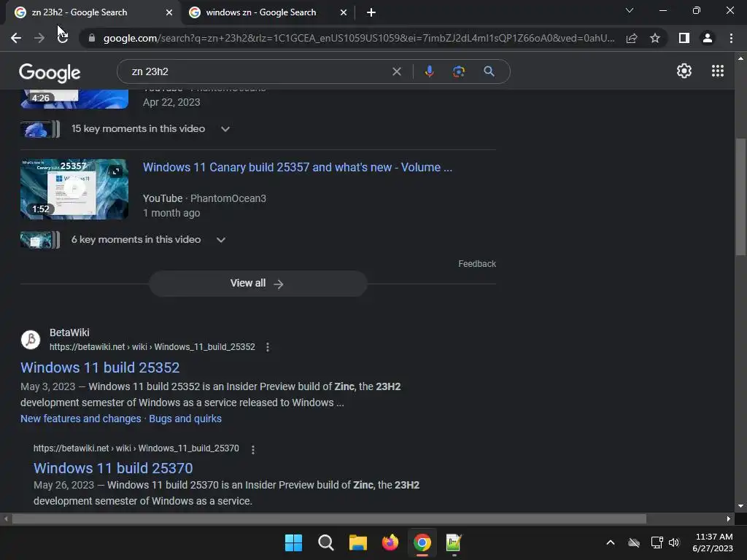The height and width of the screenshot is (560, 747).
Task: Click the vertical scrollbar thumb
Action: (x=740, y=197)
